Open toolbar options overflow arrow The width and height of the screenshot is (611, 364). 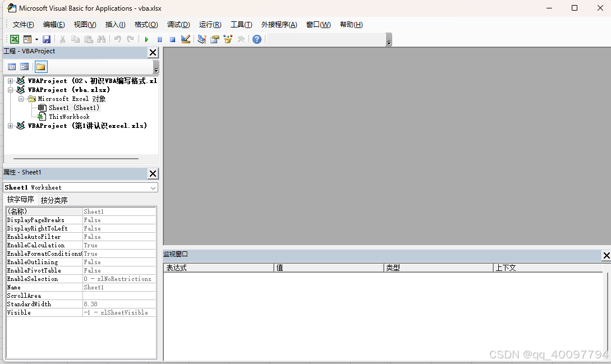click(x=389, y=40)
